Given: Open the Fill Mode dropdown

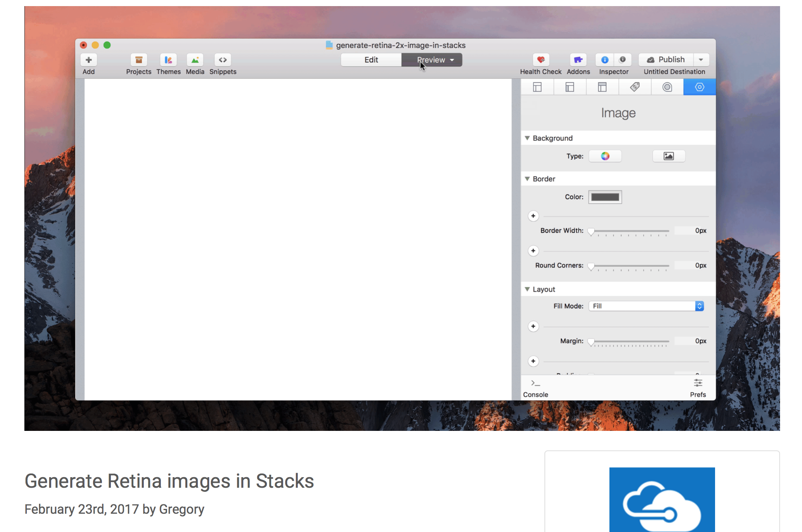Looking at the screenshot, I should pyautogui.click(x=646, y=306).
